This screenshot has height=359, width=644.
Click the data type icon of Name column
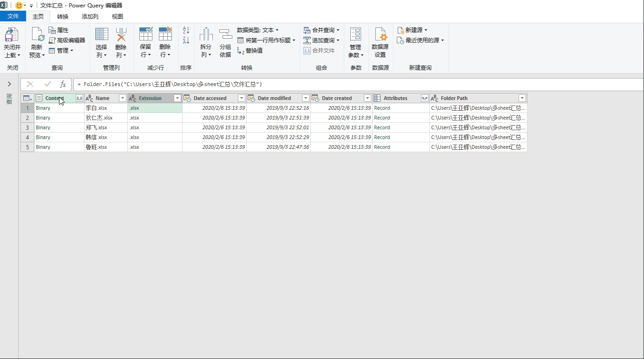pyautogui.click(x=90, y=98)
